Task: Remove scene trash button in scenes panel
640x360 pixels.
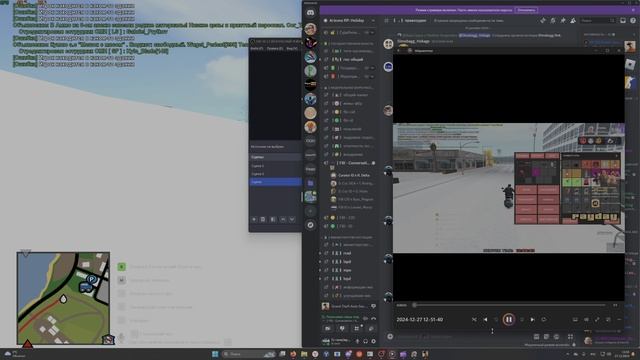Action: click(x=263, y=220)
